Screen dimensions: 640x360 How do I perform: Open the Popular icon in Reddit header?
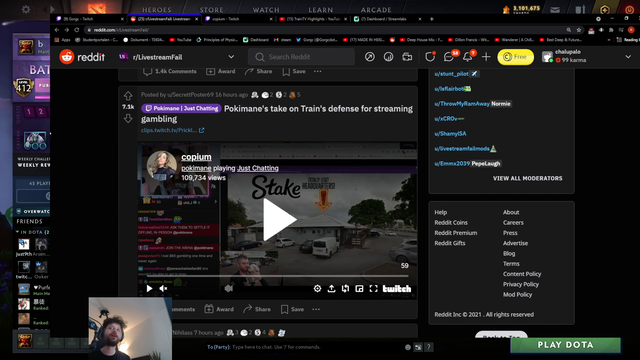(370, 57)
